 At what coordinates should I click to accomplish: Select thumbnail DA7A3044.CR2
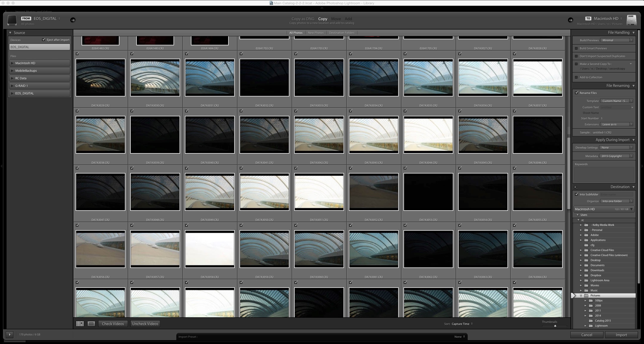tap(428, 135)
